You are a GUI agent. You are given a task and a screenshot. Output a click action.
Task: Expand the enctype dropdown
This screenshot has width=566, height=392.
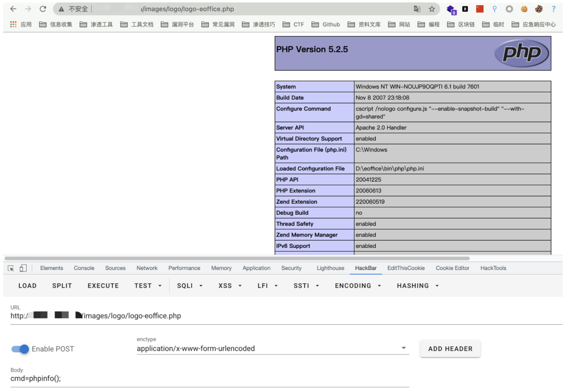coord(404,348)
